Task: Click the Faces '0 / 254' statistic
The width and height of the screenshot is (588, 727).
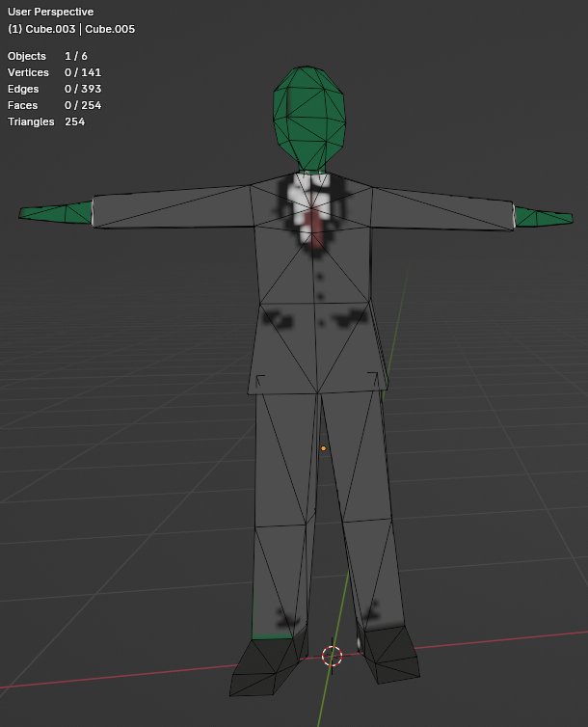Action: [x=83, y=105]
